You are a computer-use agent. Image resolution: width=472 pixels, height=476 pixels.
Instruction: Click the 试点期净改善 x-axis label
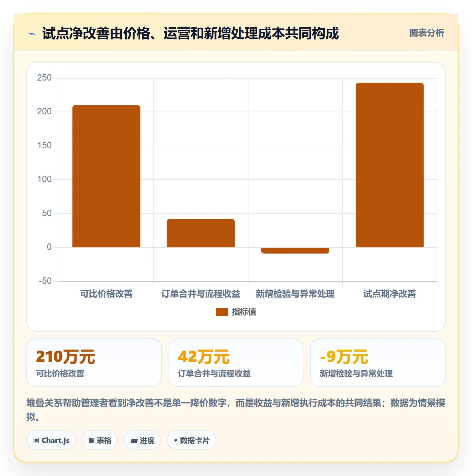coord(389,294)
